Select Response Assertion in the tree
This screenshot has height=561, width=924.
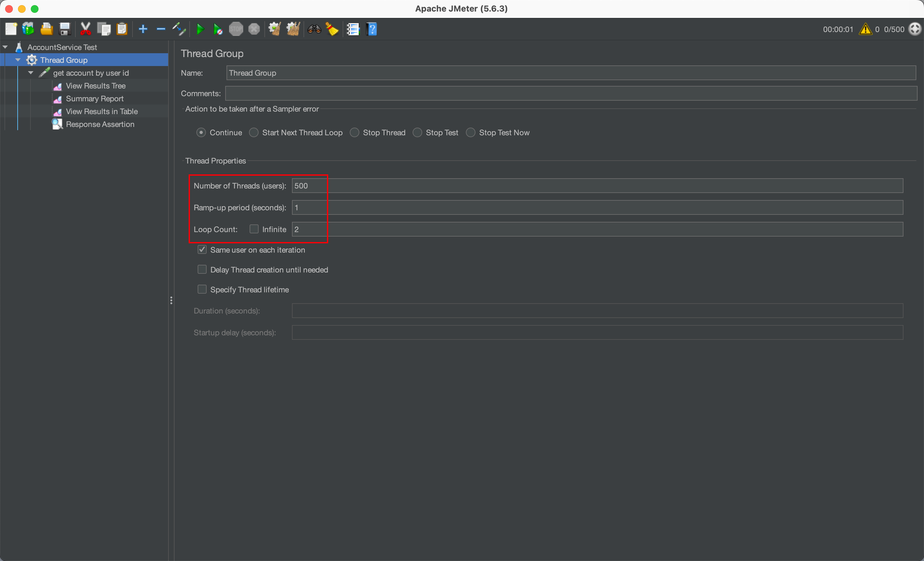coord(100,124)
